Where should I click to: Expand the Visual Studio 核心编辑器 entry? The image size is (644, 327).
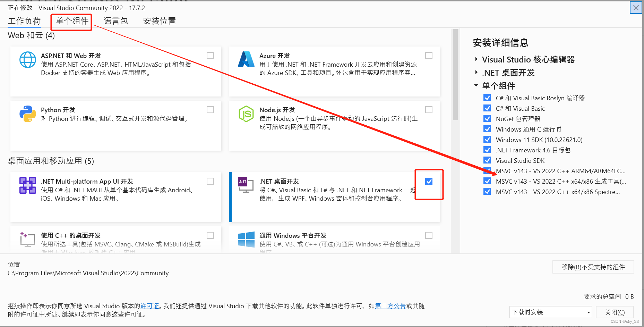(476, 59)
